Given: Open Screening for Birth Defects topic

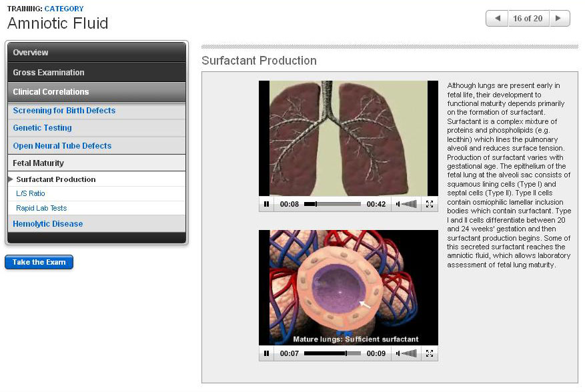Looking at the screenshot, I should click(x=64, y=111).
